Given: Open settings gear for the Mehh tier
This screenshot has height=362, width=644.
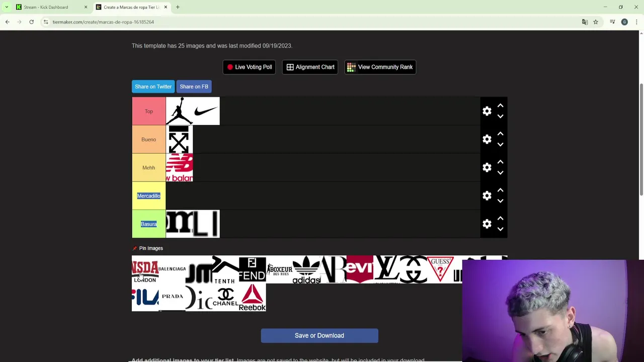Looking at the screenshot, I should pos(487,167).
